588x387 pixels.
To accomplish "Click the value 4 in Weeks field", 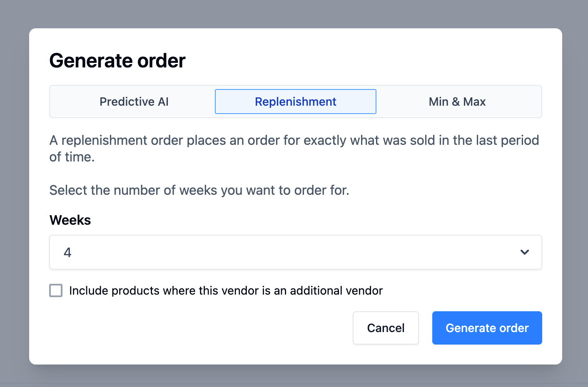I will (x=67, y=253).
